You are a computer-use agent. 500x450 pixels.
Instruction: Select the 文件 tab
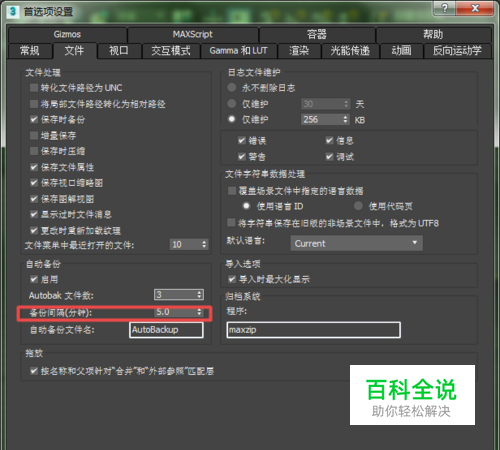(x=74, y=51)
